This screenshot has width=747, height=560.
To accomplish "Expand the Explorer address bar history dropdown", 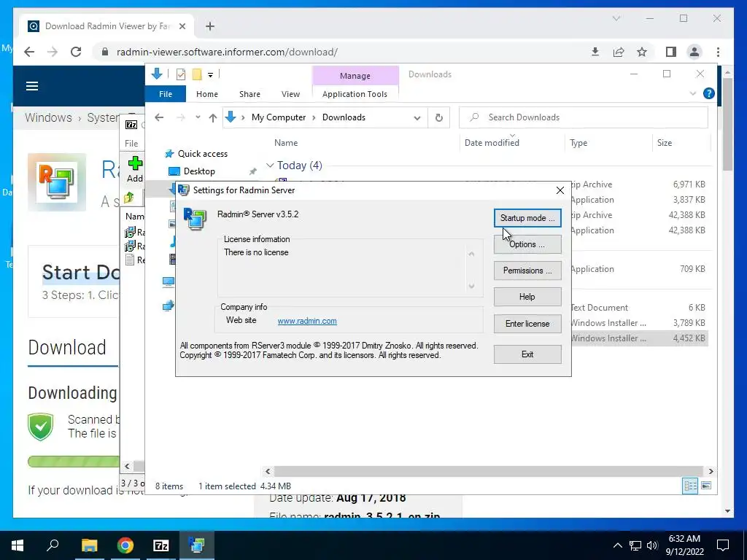I will click(417, 117).
